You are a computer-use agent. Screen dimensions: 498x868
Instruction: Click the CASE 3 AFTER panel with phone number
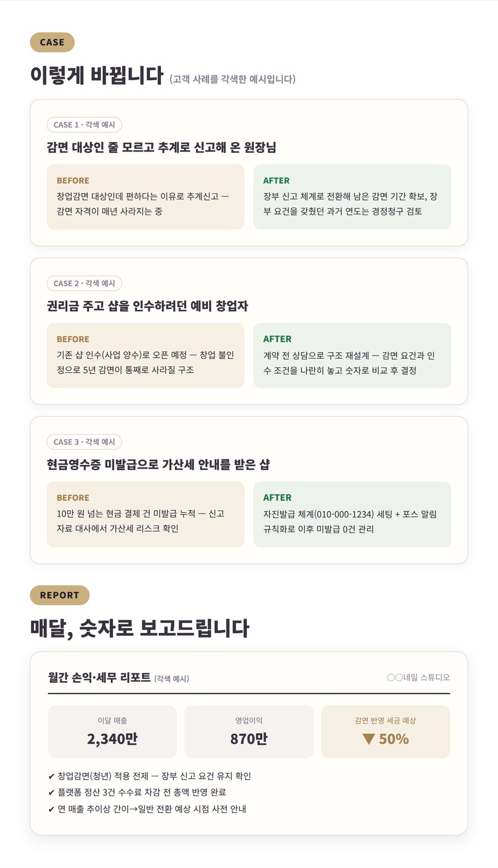point(352,515)
